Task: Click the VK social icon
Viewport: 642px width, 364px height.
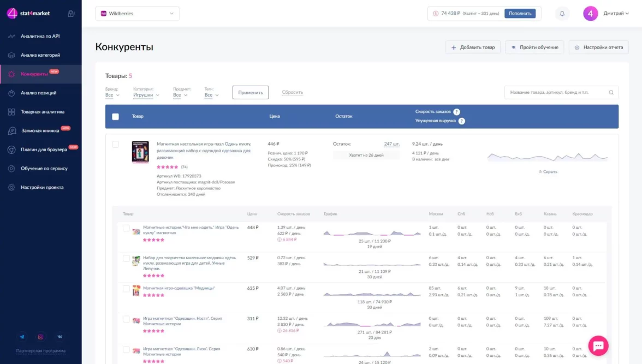Action: point(60,337)
